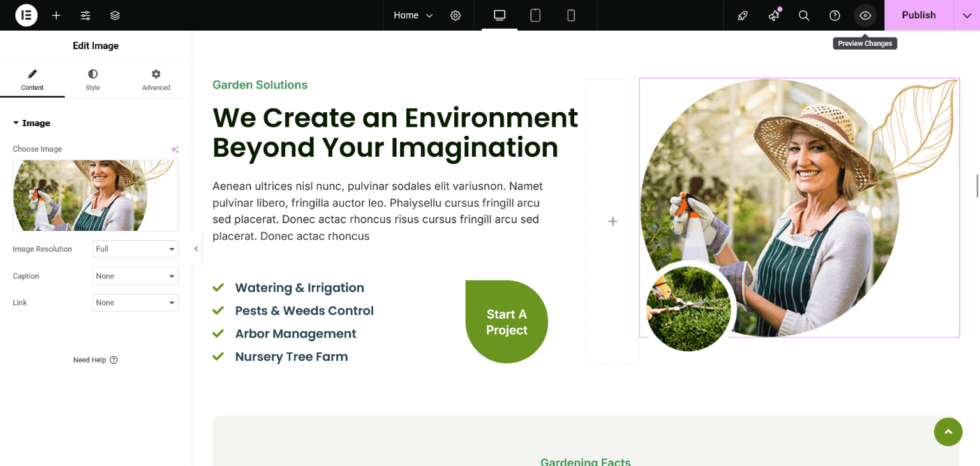Click the Publish button
980x466 pixels.
(918, 15)
